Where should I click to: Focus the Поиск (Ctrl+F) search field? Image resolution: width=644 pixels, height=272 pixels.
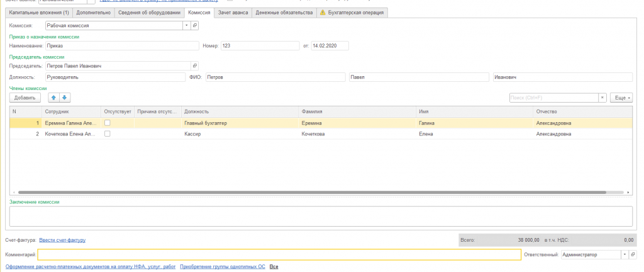[553, 98]
